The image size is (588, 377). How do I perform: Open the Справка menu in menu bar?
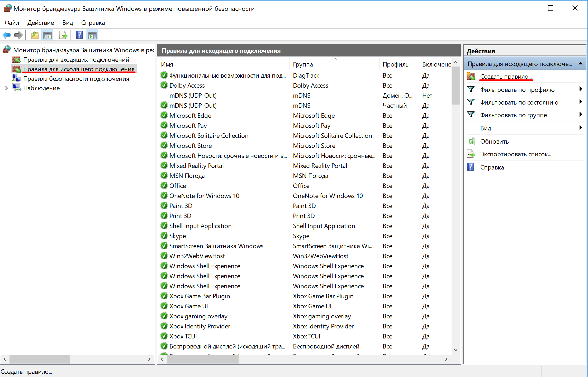[x=93, y=23]
